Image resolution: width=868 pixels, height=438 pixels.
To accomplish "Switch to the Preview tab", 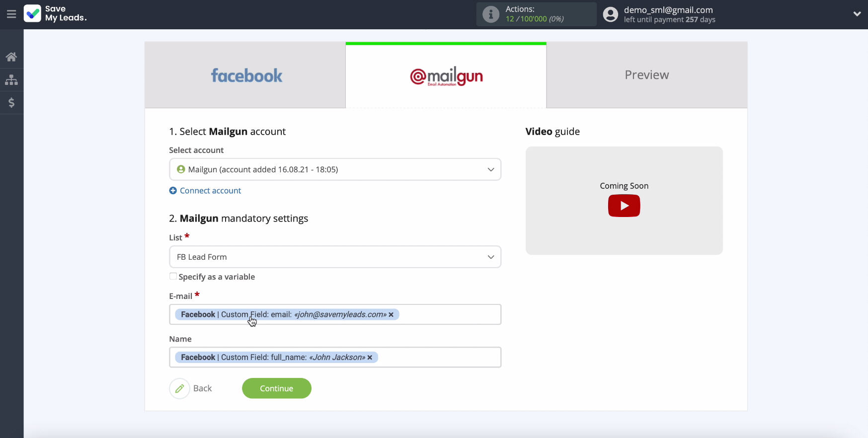I will [x=647, y=75].
